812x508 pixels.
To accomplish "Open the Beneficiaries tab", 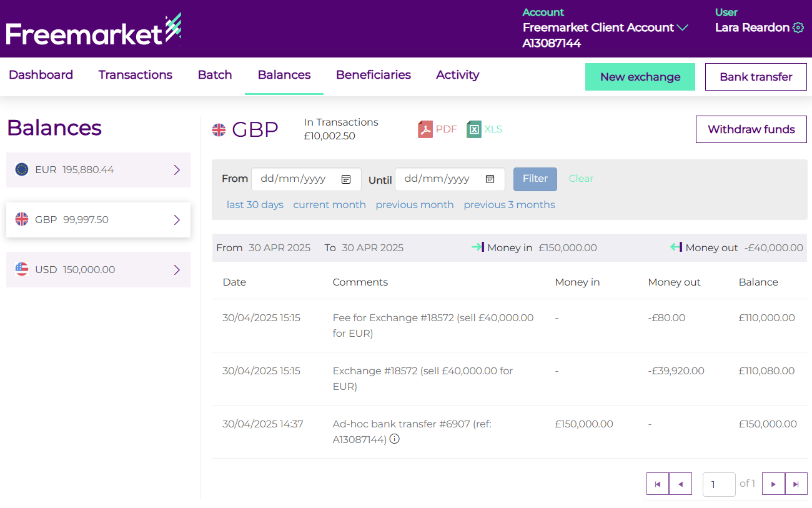I will click(373, 75).
